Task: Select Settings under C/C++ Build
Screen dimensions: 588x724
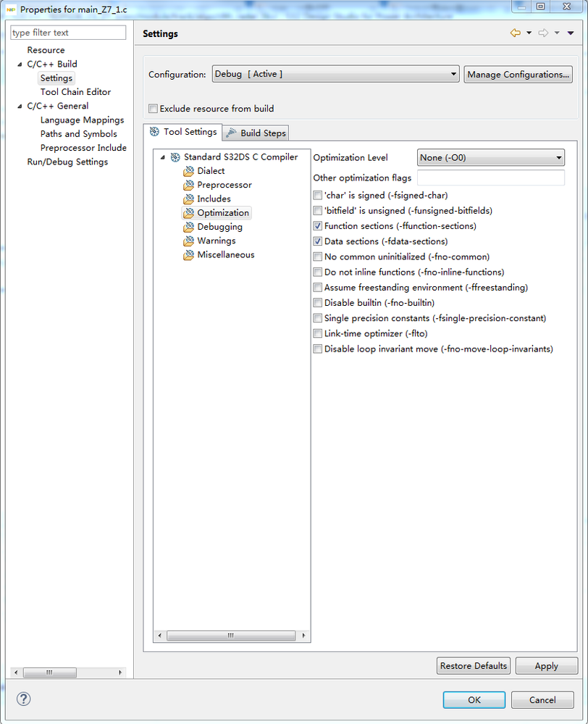Action: point(56,78)
